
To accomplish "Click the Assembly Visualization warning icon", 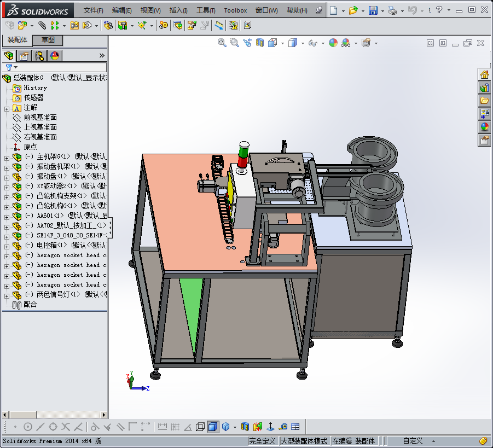I will (x=233, y=25).
